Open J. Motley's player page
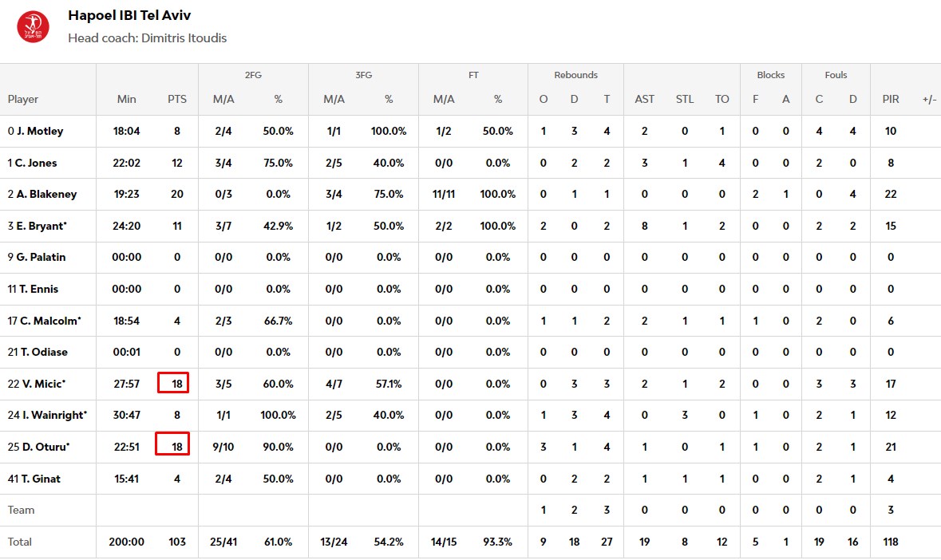941x560 pixels. [x=40, y=131]
